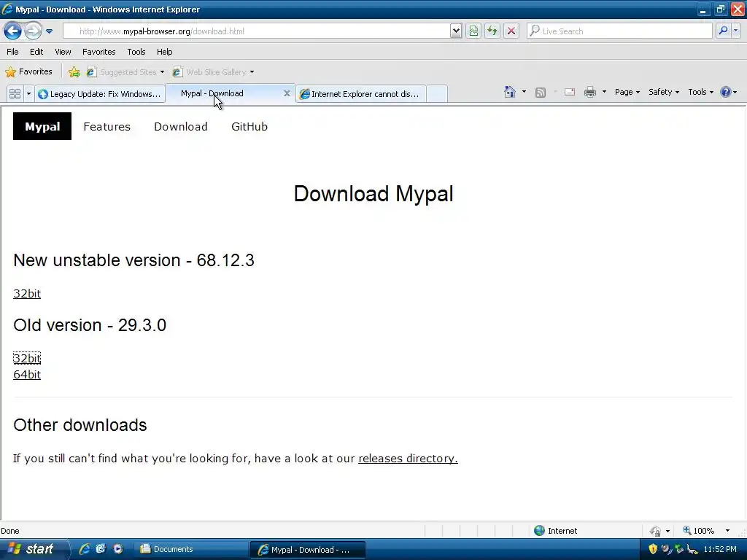Open the Help menu
Screen dimensions: 747x560
(164, 52)
